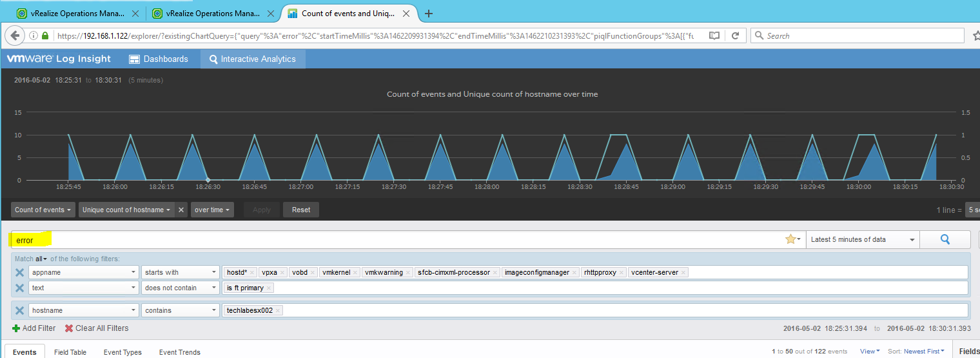
Task: Remove the vcenter-server filter tag
Action: click(683, 273)
